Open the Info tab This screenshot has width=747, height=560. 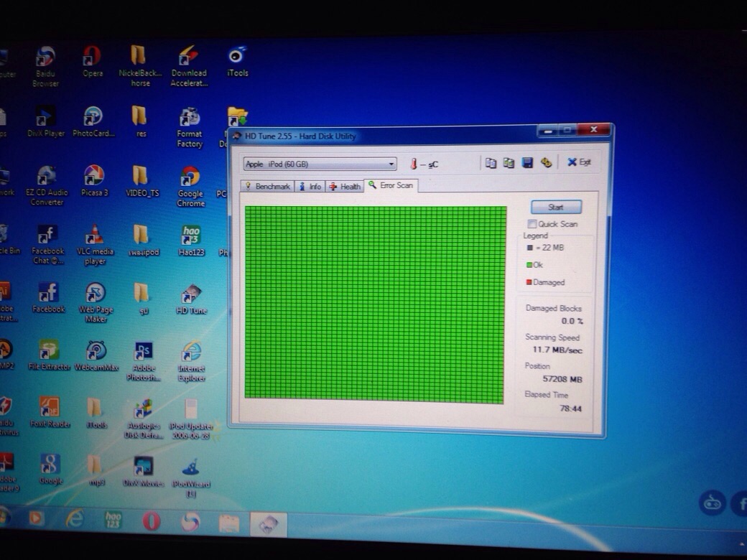point(310,186)
